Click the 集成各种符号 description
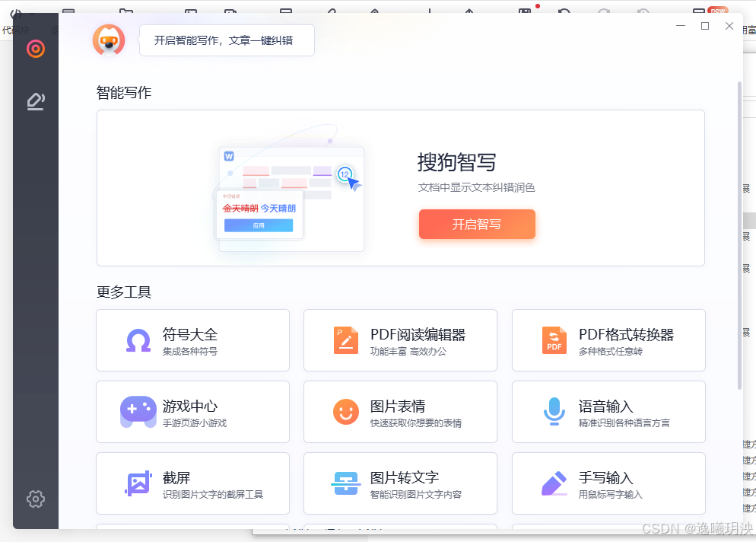Image resolution: width=756 pixels, height=542 pixels. (190, 352)
